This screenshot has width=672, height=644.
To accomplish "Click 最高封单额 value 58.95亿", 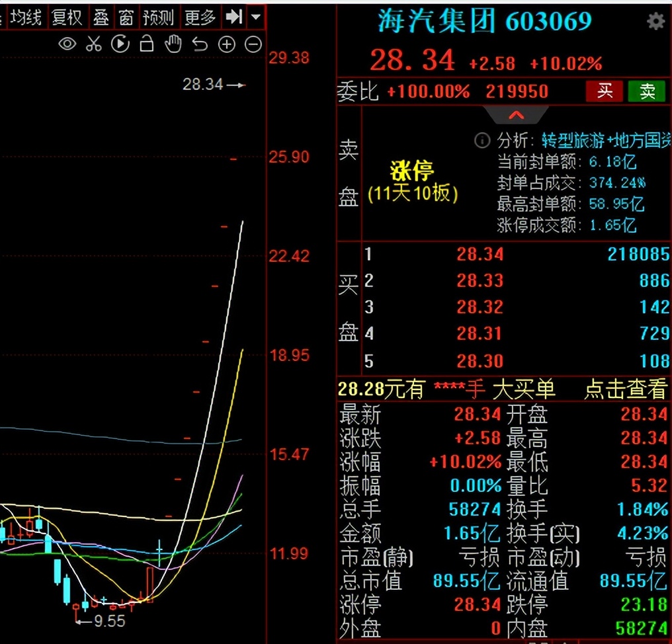I will [616, 204].
